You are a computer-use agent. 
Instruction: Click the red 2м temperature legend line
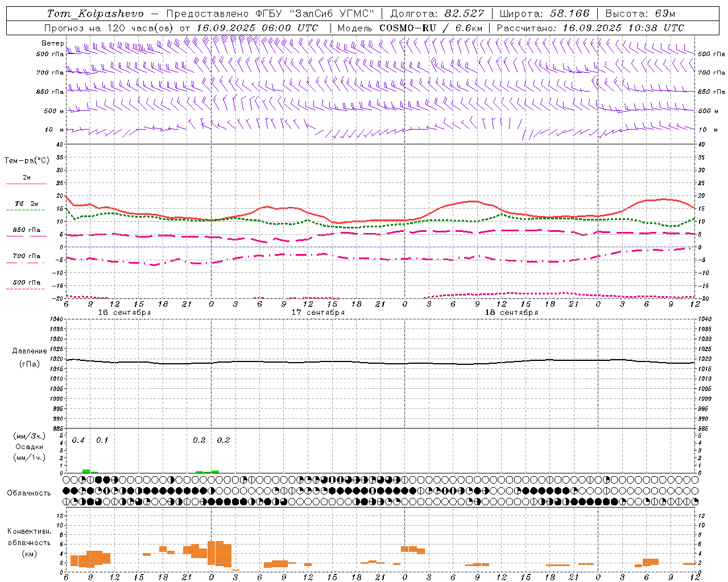(x=26, y=184)
